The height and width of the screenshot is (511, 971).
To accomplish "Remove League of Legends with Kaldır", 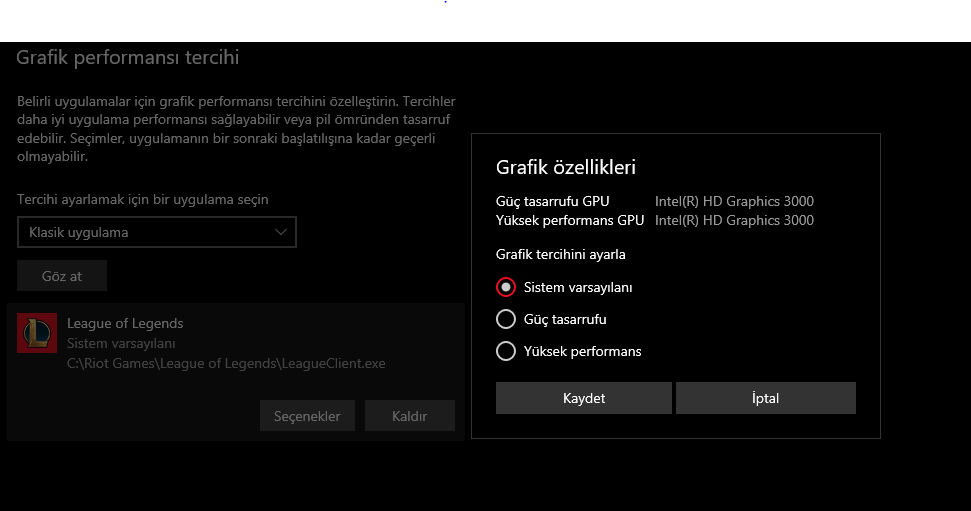I will pos(409,416).
